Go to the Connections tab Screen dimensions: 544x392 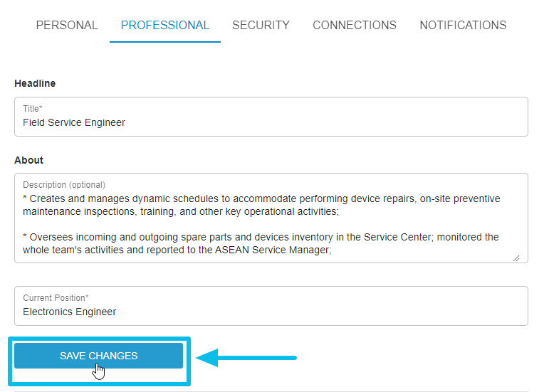tap(355, 26)
